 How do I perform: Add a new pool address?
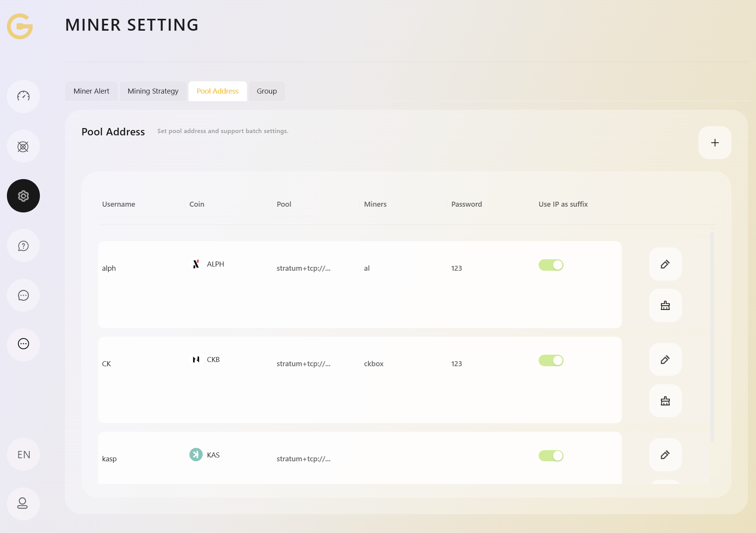point(715,143)
